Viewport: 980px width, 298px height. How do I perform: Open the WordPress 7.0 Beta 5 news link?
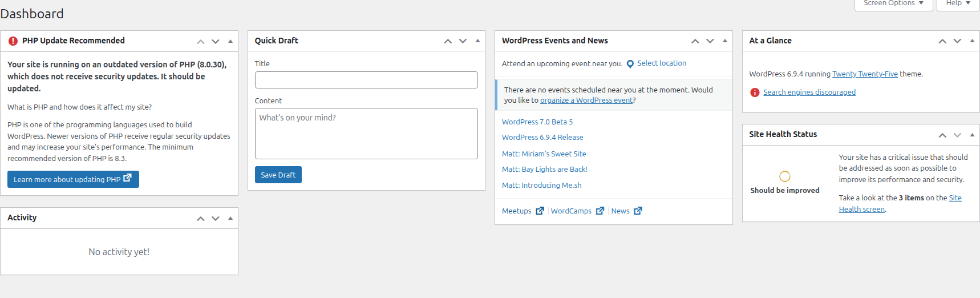537,122
